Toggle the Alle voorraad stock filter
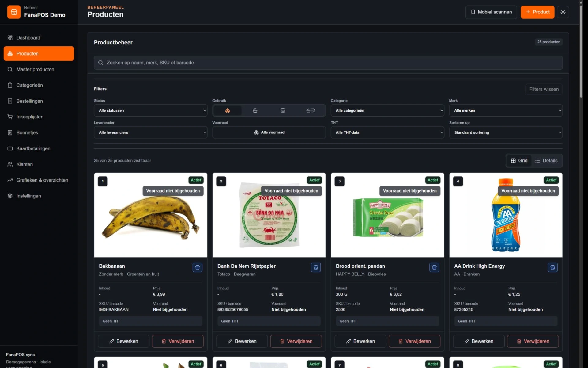 tap(269, 132)
